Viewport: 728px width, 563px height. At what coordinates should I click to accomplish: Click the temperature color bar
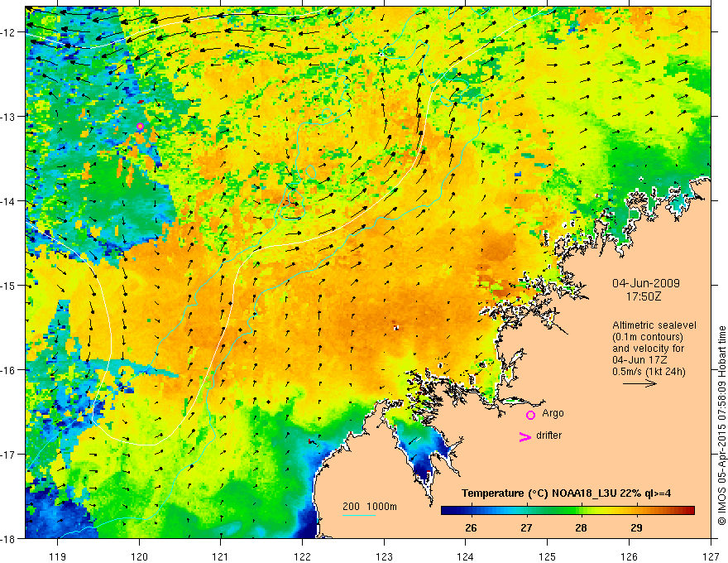click(x=568, y=511)
